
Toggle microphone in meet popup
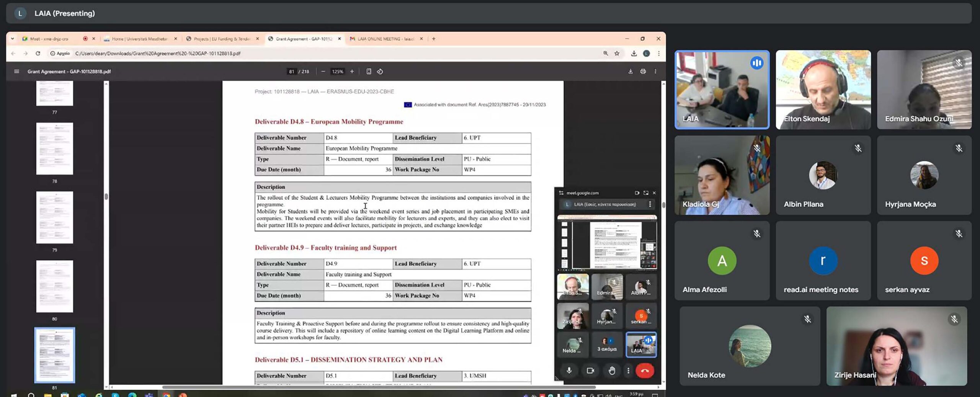569,371
